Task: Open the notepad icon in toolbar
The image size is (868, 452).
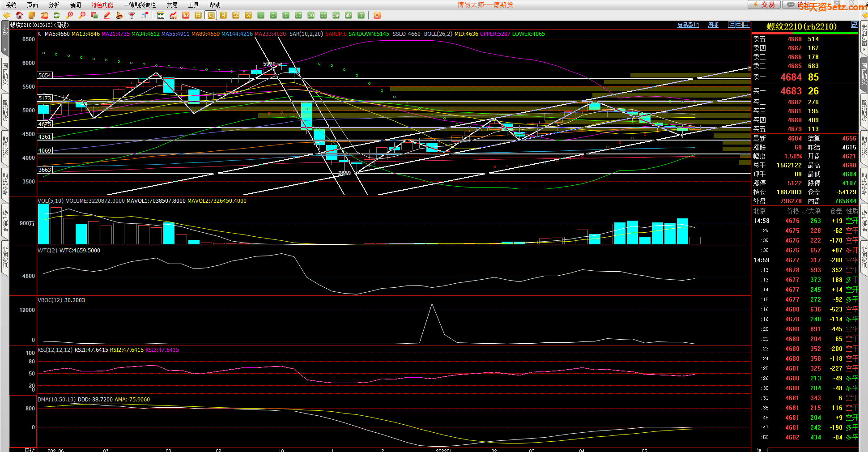Action: (x=32, y=15)
